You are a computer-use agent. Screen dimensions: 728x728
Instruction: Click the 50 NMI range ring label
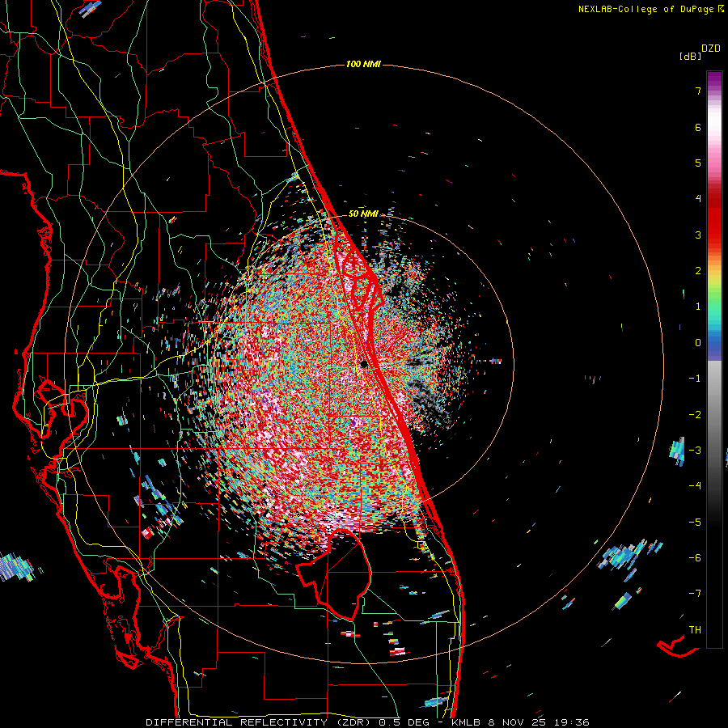pyautogui.click(x=363, y=214)
